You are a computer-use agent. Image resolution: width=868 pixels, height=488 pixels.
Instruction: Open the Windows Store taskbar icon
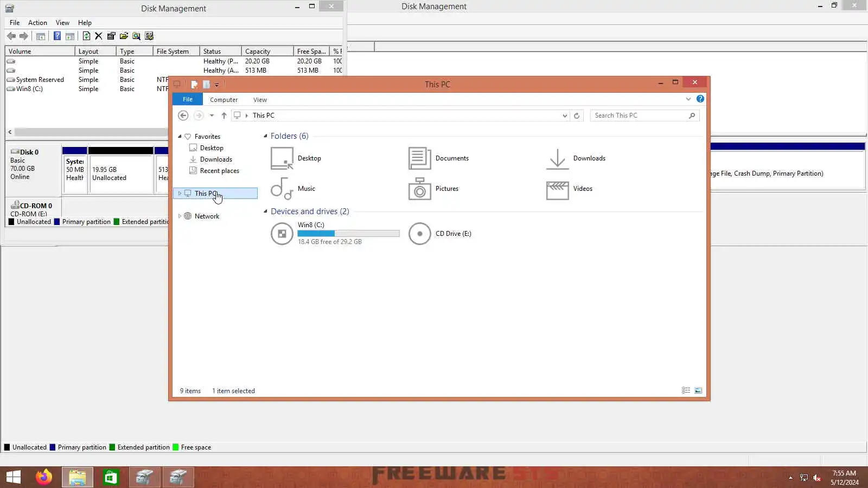(x=111, y=477)
